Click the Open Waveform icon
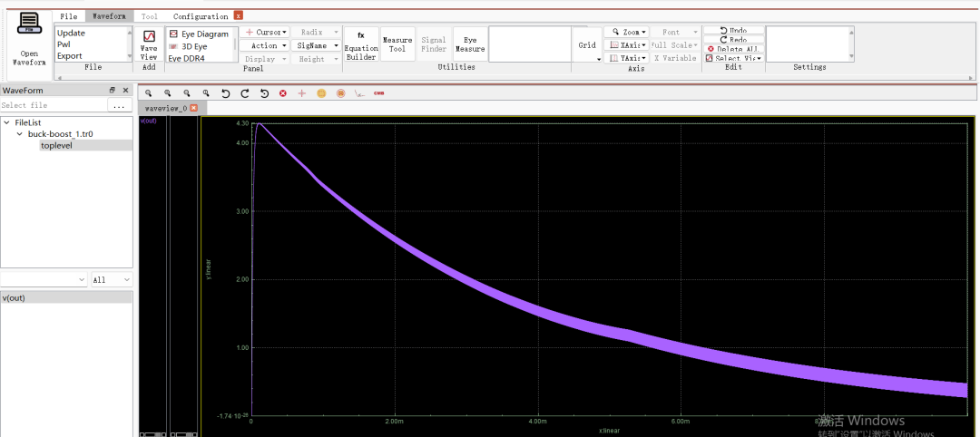 (x=29, y=41)
